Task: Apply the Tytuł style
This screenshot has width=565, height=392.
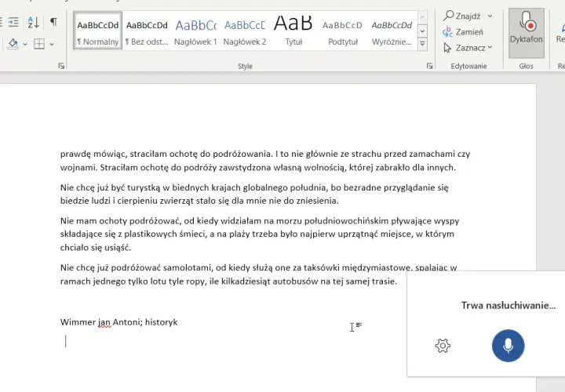Action: pyautogui.click(x=293, y=31)
